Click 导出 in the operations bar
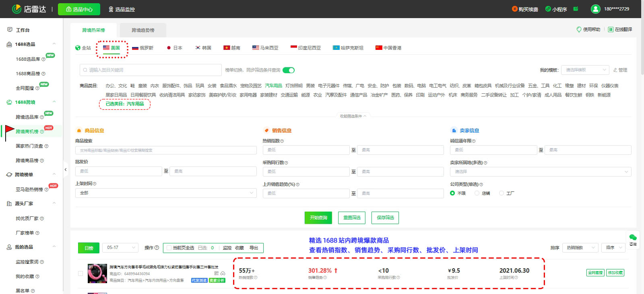Image resolution: width=644 pixels, height=294 pixels. [254, 248]
